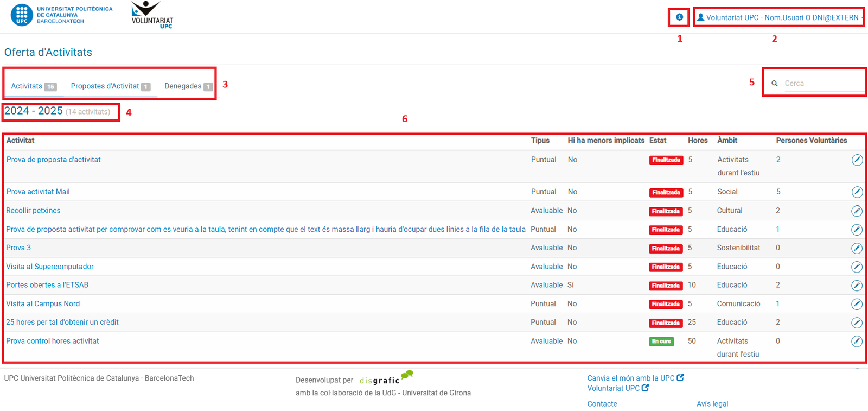Click edit icon for Recollir petxines row

pyautogui.click(x=857, y=211)
